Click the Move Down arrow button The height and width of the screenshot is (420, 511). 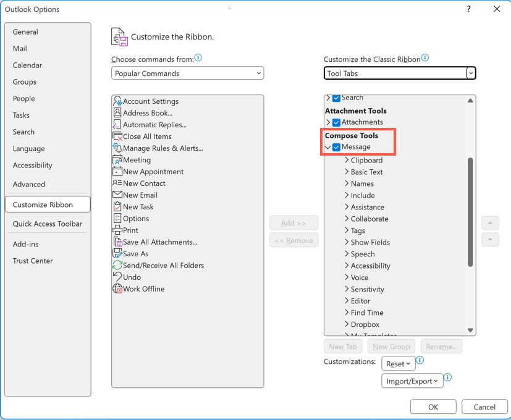pos(490,240)
